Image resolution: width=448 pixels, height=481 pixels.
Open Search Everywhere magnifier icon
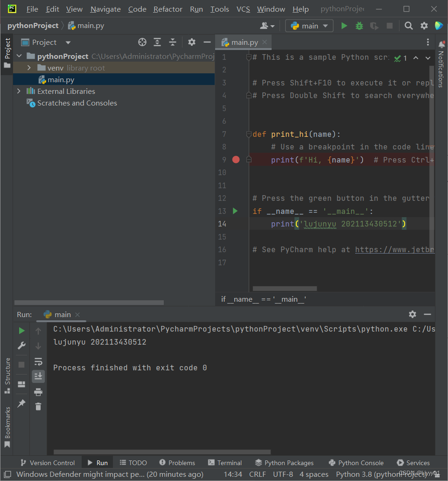(x=408, y=26)
